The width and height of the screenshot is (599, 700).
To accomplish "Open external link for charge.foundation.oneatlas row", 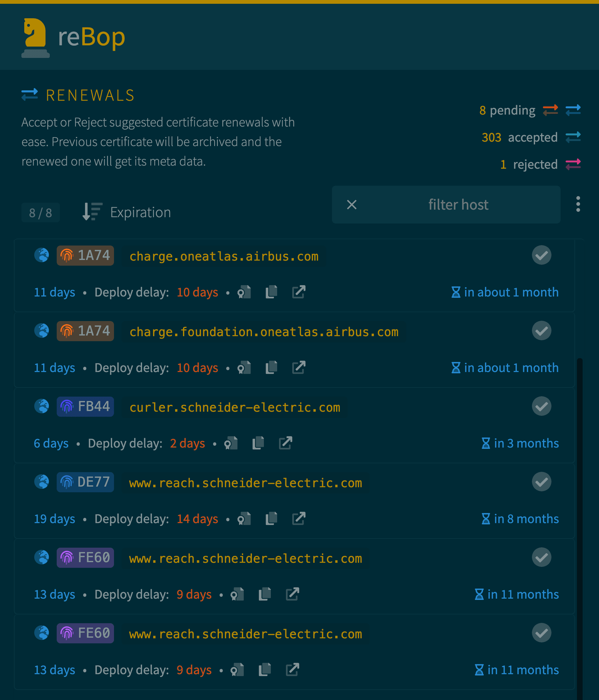I will (x=299, y=367).
